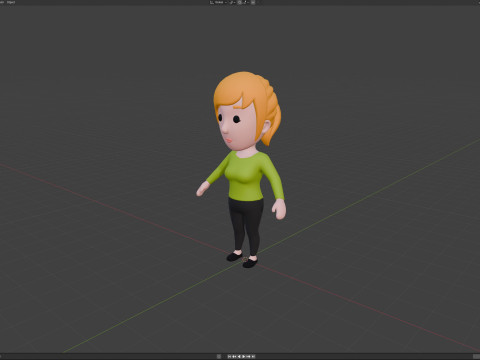The width and height of the screenshot is (480, 360).
Task: Open the pivot point dropdown in header
Action: tap(232, 2)
